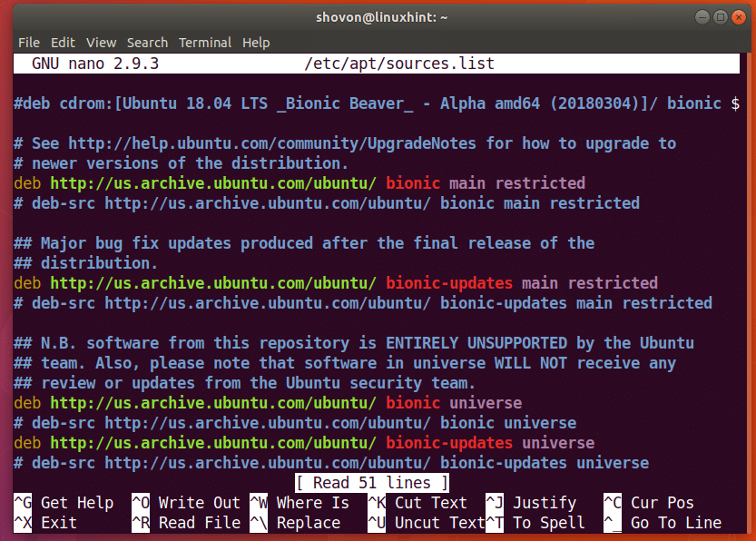Place cursor on the '#deb cdrom:[Ubuntu 18.04 LTS' line
This screenshot has height=541, width=756.
(x=376, y=103)
